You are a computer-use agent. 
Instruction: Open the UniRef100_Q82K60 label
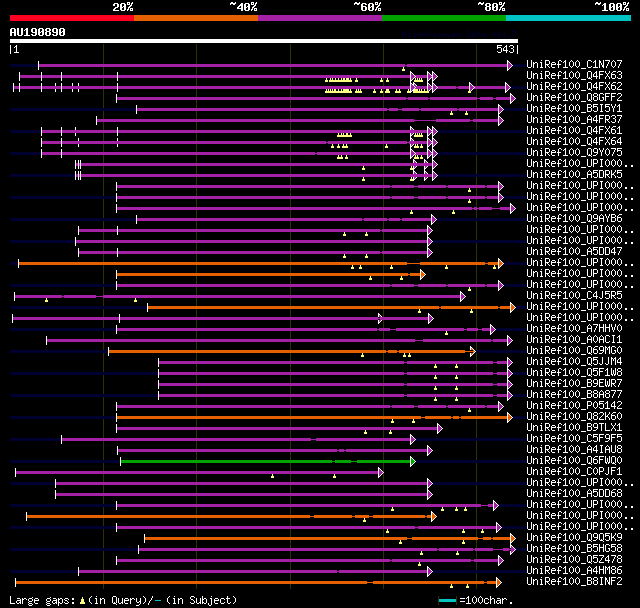[x=574, y=417]
